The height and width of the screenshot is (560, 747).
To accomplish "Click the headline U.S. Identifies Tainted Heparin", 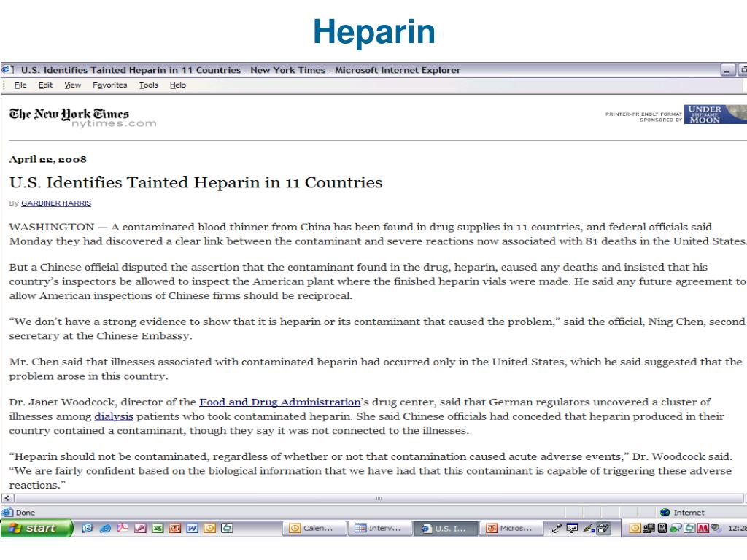I will [x=196, y=182].
